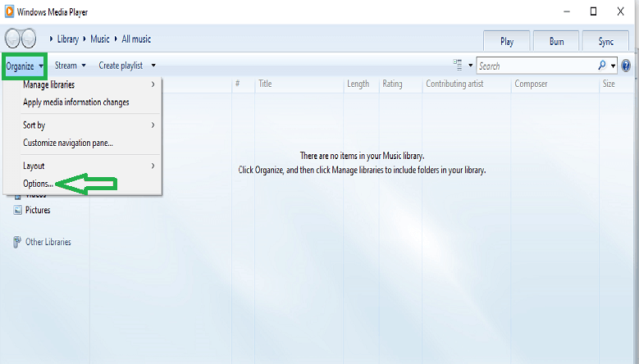Open the Organize menu
The height and width of the screenshot is (364, 639).
coord(25,66)
